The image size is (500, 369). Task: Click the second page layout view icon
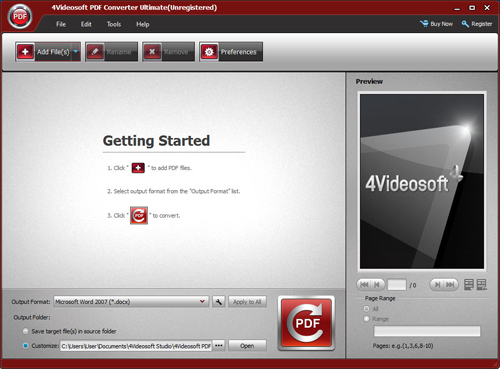482,285
